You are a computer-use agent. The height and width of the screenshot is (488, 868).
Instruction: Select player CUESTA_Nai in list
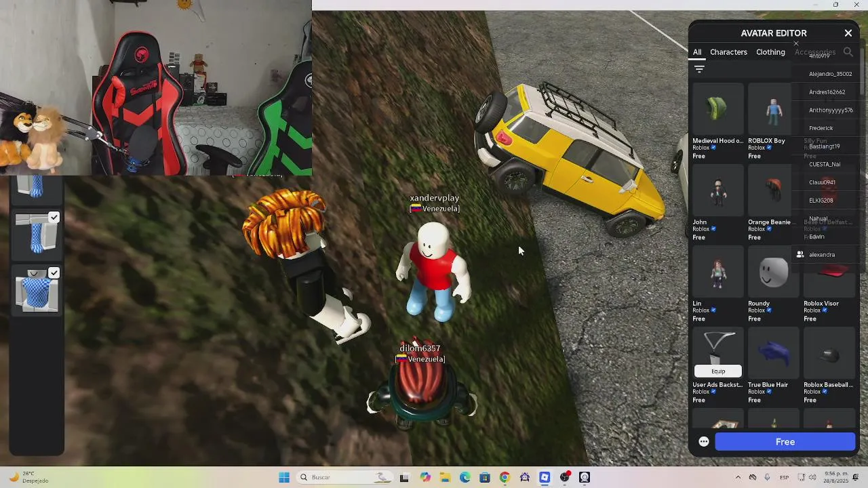[825, 164]
